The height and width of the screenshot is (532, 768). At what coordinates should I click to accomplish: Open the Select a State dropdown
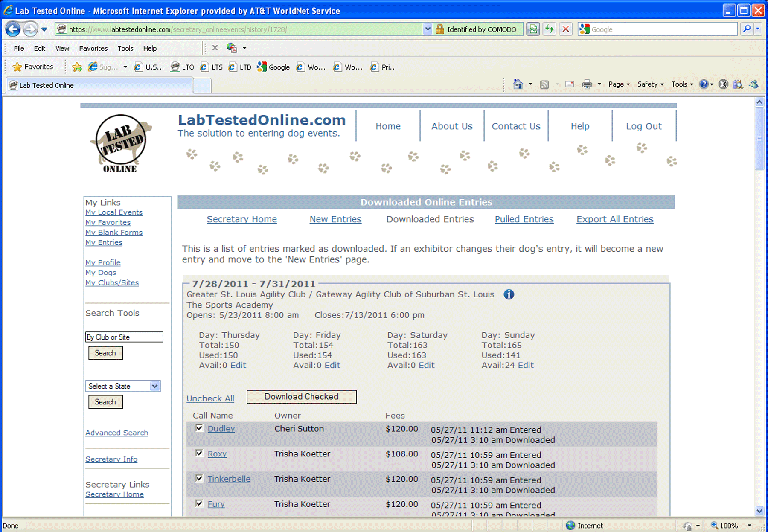click(123, 386)
